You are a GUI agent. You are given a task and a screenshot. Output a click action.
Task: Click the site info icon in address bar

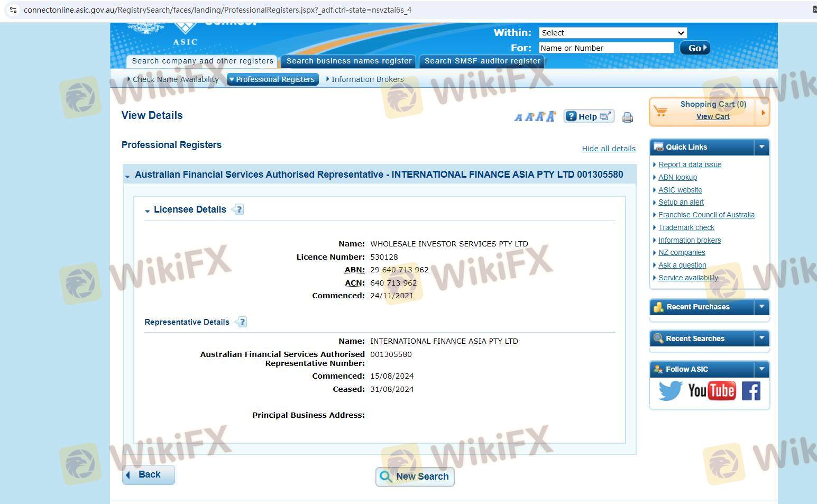click(x=13, y=10)
